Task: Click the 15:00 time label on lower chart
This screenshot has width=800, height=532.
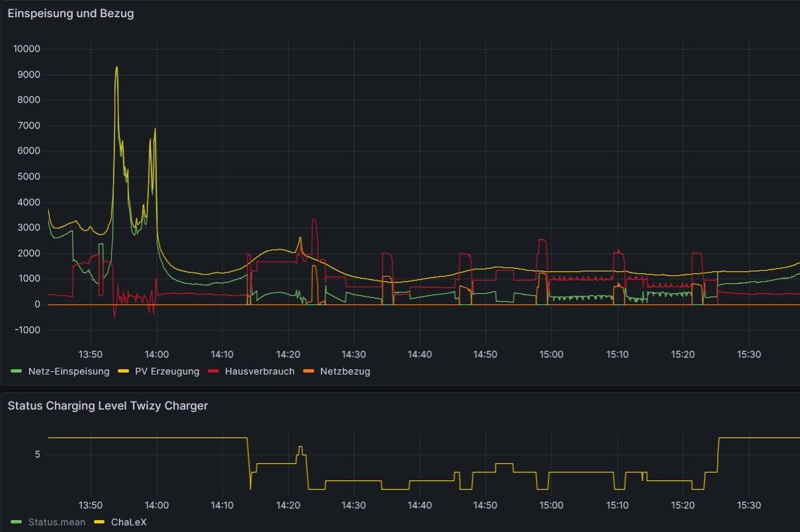Action: (x=551, y=505)
